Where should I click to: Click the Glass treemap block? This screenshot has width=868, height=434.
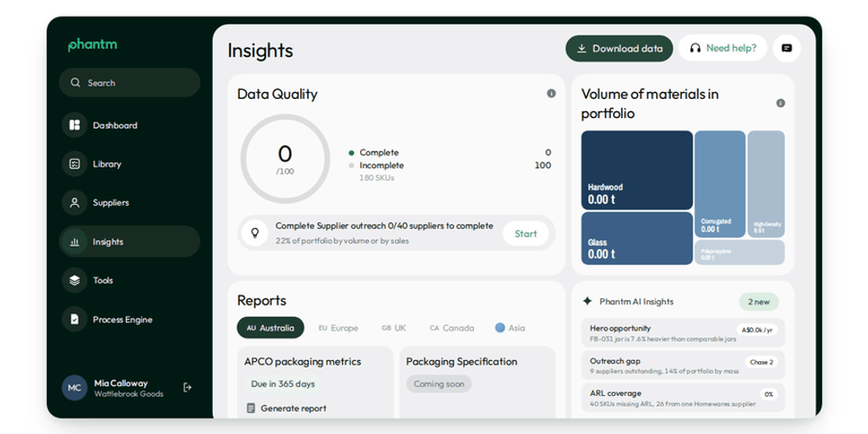point(636,239)
